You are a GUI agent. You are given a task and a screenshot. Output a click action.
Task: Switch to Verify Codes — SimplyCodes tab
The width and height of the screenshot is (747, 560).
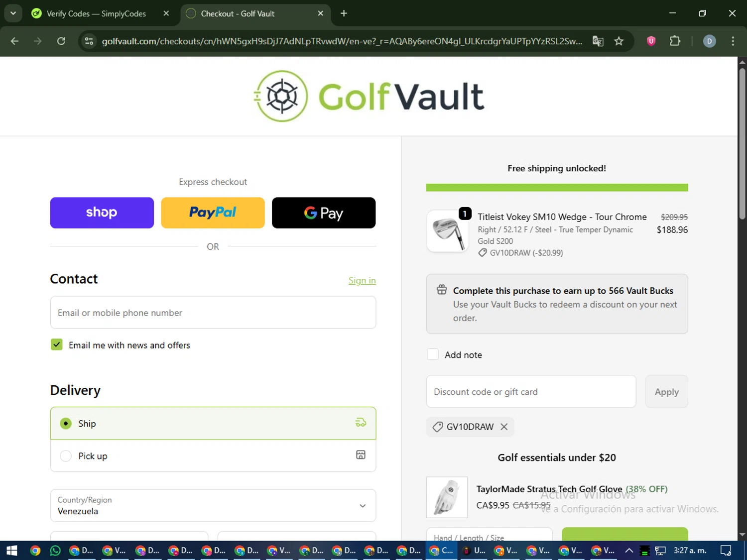(96, 13)
